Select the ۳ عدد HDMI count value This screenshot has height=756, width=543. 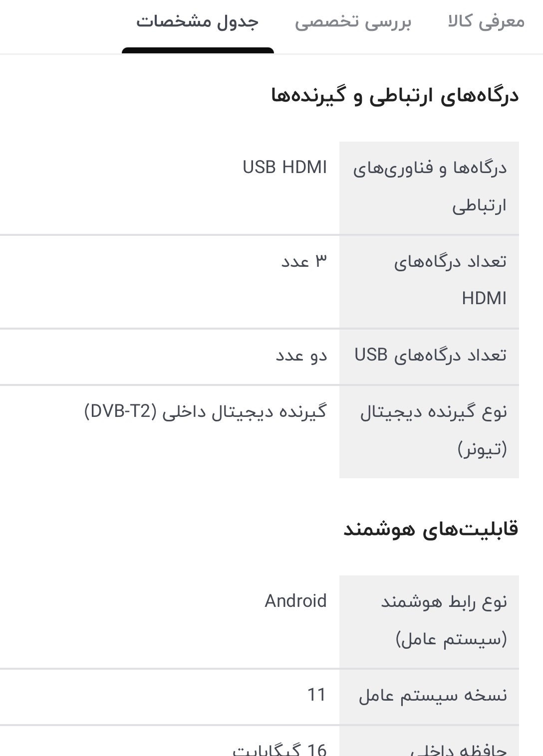pos(304,261)
